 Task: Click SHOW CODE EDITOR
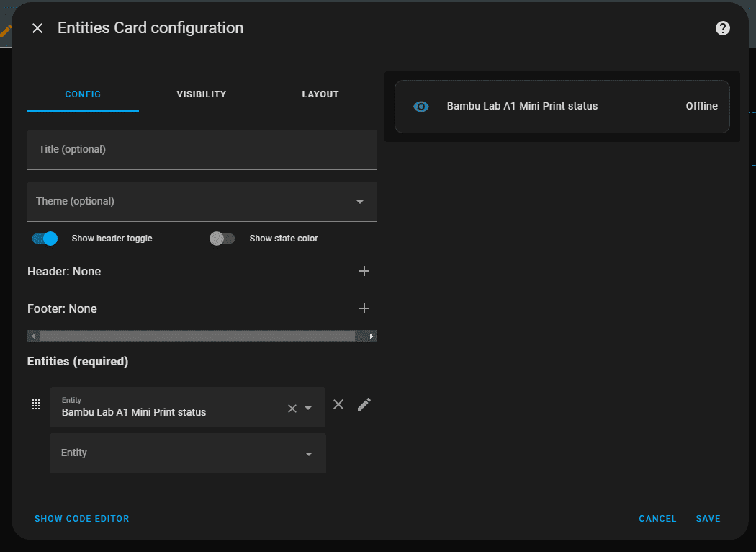tap(81, 518)
